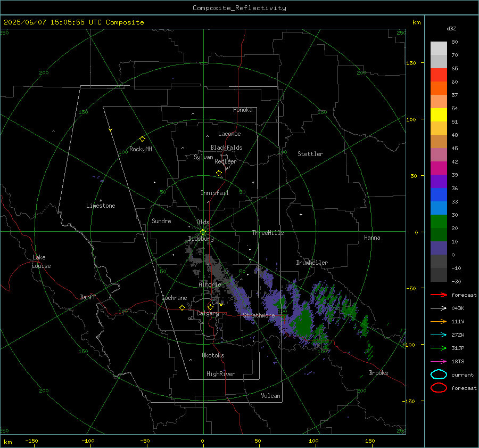The height and width of the screenshot is (448, 479).
Task: Click the Strathmore city label
Action: [259, 315]
